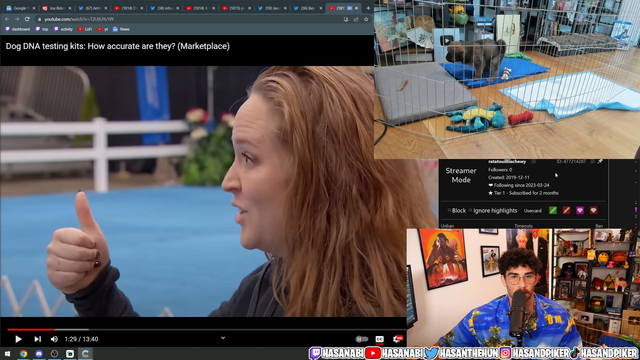Viewport: 640px width, 360px height.
Task: Click the magenta diamond usercard button
Action: pyautogui.click(x=580, y=210)
